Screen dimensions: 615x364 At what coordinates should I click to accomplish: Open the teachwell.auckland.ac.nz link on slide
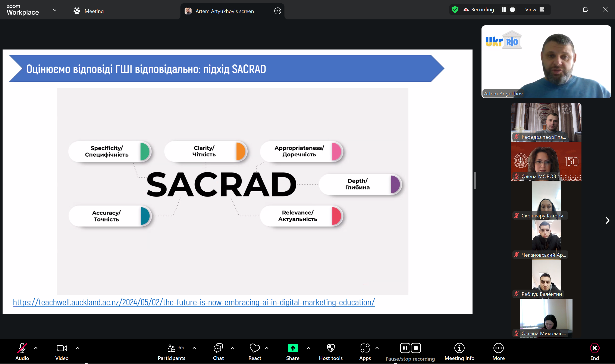click(194, 302)
